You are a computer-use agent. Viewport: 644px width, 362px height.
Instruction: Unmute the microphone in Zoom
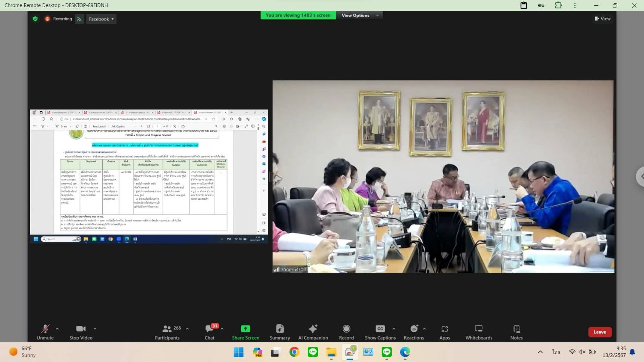45,332
